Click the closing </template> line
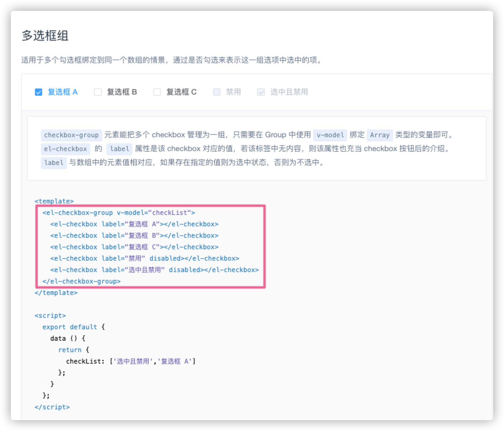 (56, 293)
